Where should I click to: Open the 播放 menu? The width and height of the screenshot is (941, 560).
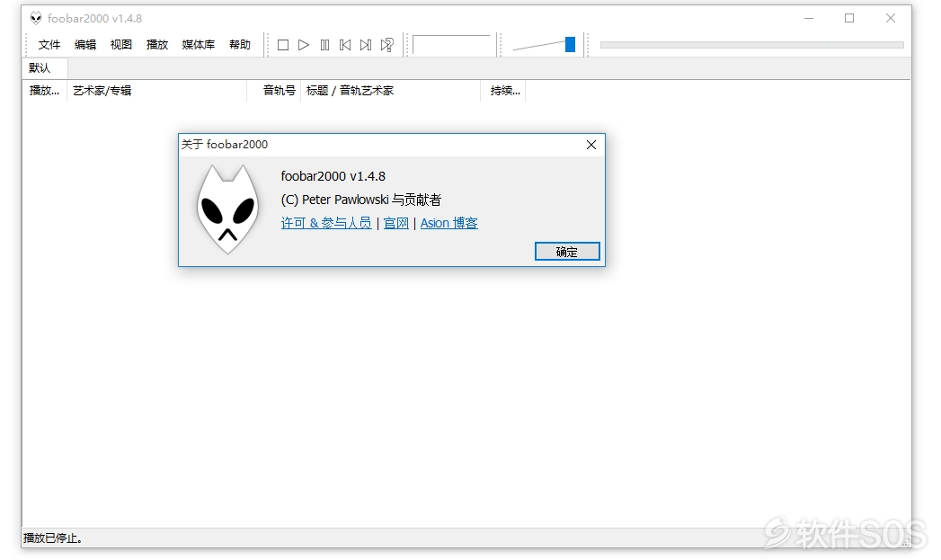coord(156,44)
